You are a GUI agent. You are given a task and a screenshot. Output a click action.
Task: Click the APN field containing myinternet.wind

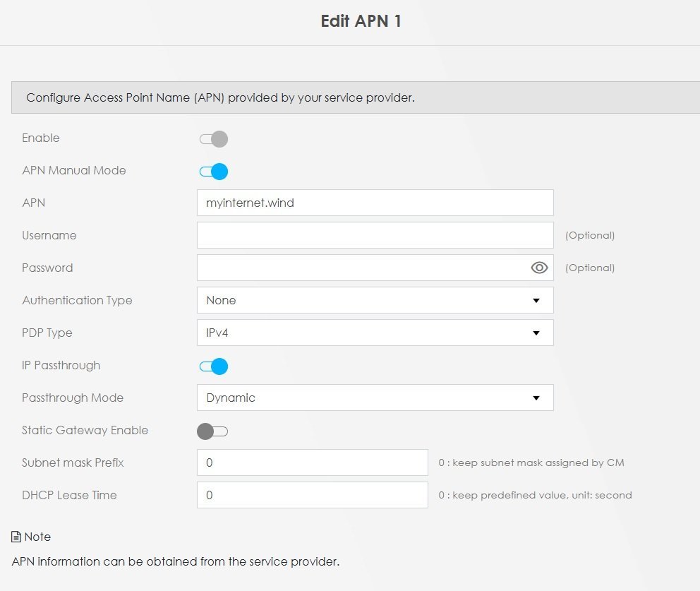coord(375,203)
